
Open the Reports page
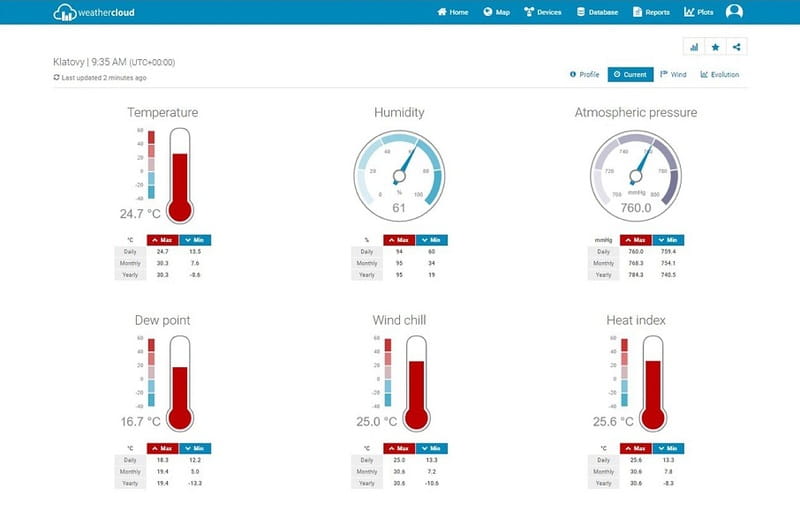[651, 12]
